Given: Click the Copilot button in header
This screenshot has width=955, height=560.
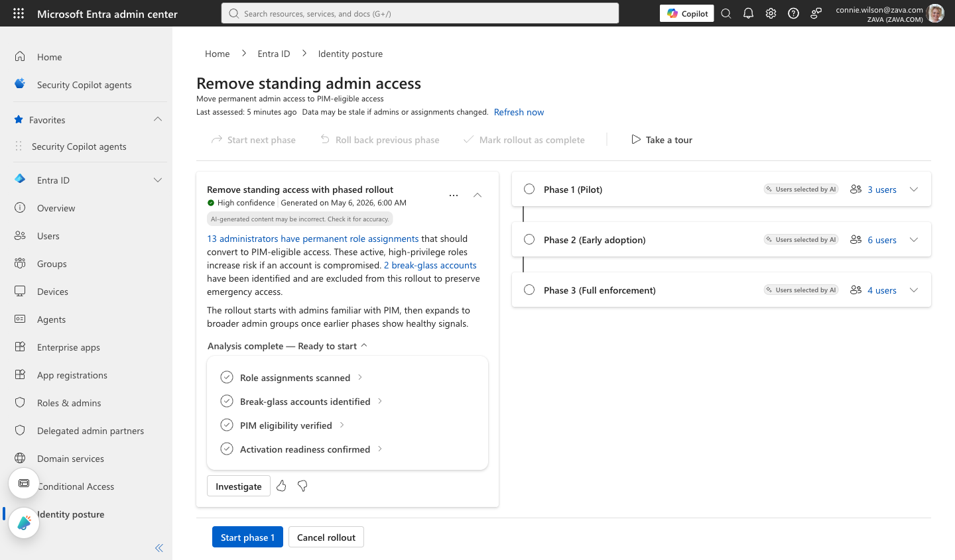Looking at the screenshot, I should pyautogui.click(x=687, y=13).
